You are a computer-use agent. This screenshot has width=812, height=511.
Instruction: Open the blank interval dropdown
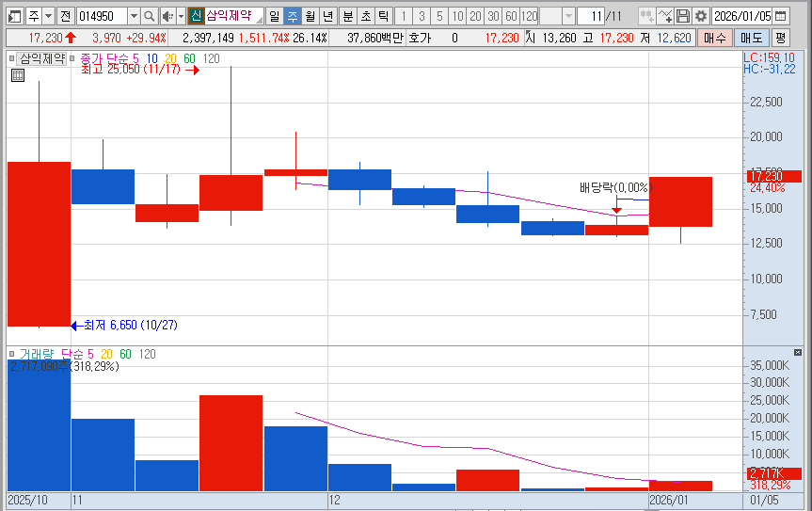click(x=568, y=17)
